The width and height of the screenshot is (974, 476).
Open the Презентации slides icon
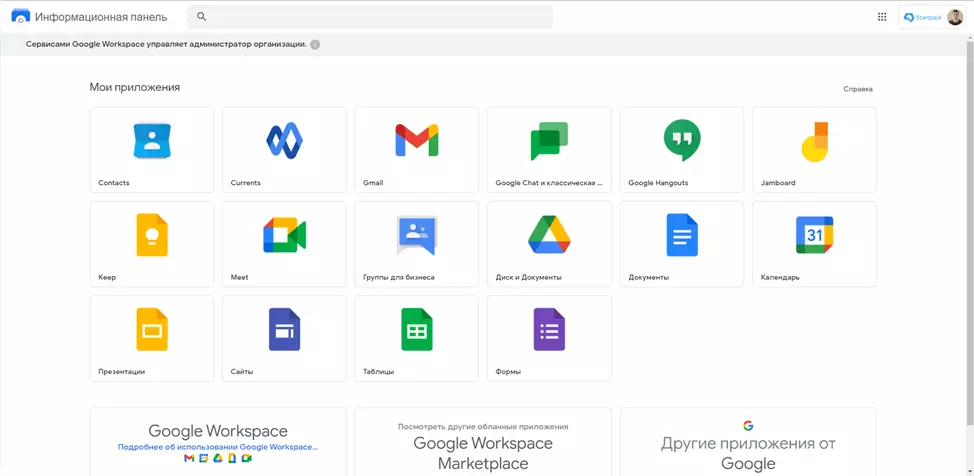(x=152, y=329)
